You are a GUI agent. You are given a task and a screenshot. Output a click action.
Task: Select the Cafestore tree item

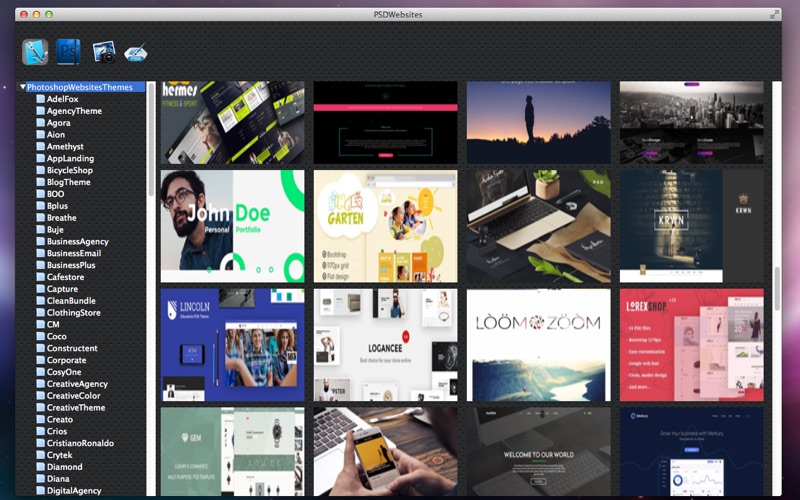pos(65,277)
